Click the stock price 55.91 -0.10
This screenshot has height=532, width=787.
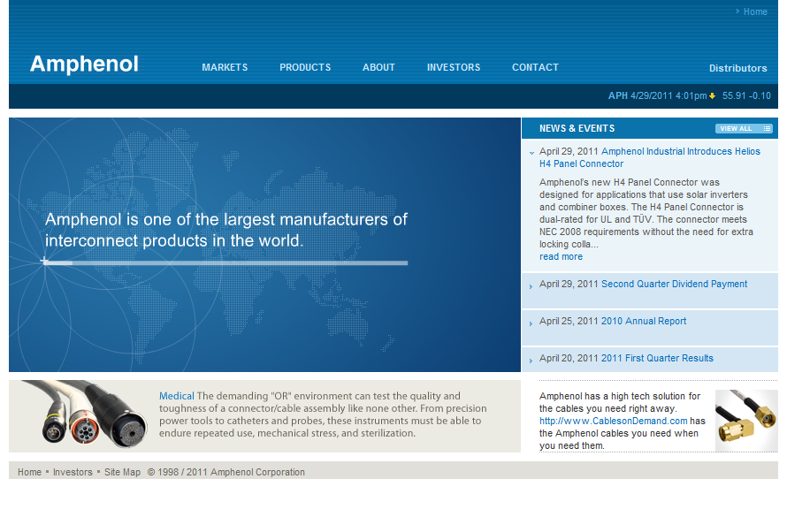pos(746,95)
